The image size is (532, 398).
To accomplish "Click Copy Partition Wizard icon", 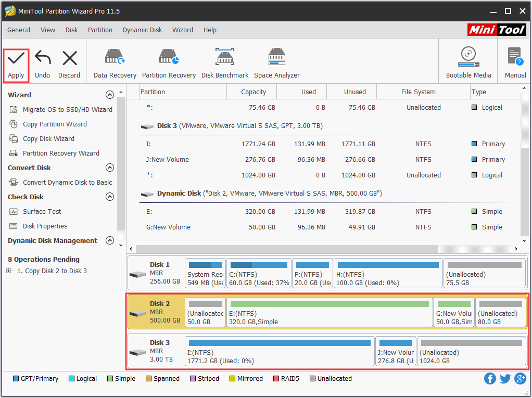I will pyautogui.click(x=14, y=124).
